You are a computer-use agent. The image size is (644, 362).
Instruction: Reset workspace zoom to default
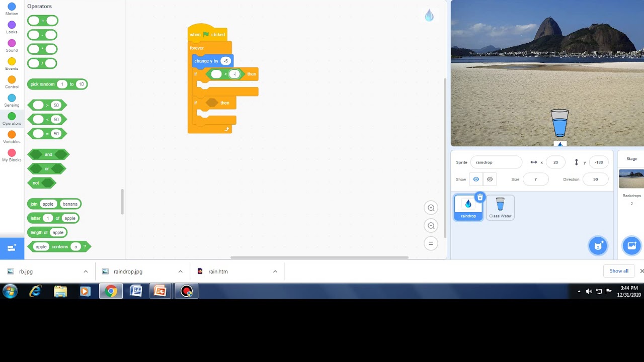[x=431, y=243]
